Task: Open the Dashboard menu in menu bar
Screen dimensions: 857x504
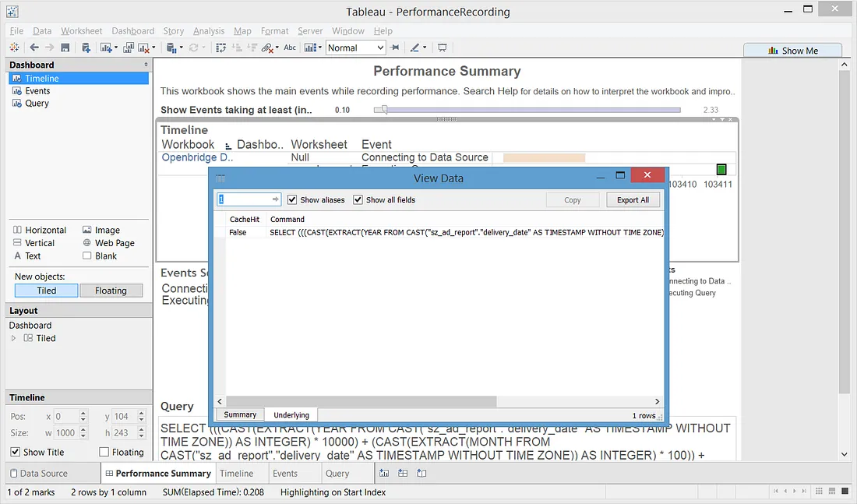Action: click(132, 31)
